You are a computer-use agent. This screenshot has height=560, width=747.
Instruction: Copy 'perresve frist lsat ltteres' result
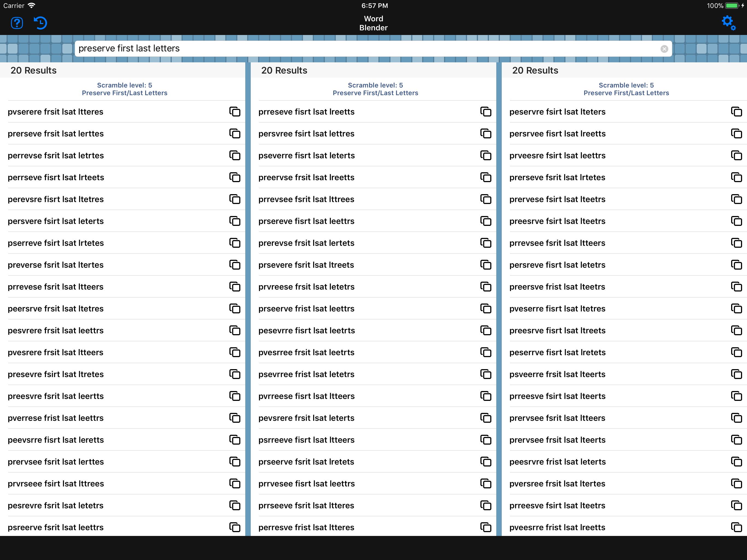486,527
